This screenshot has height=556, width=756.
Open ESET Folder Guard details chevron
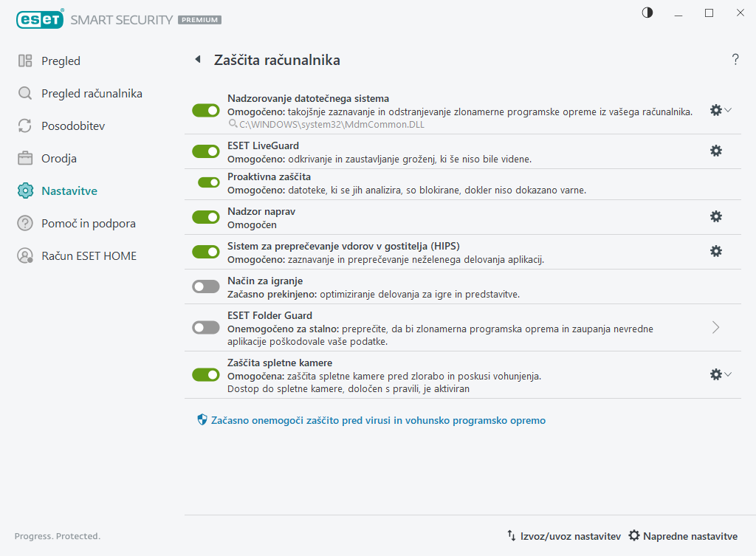point(715,328)
